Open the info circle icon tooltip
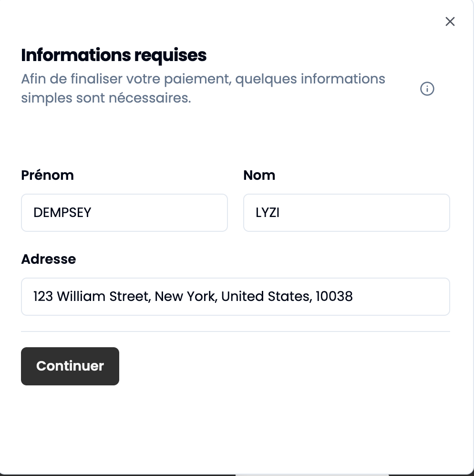474x476 pixels. click(x=427, y=89)
